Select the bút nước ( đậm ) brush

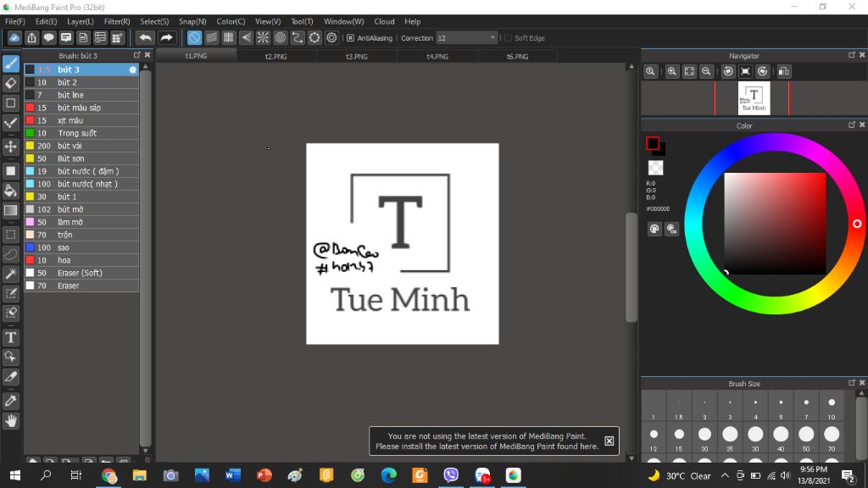pos(81,171)
